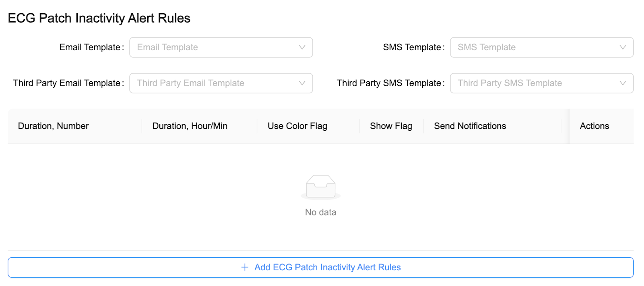Select the Use Color Flag column header

click(297, 126)
